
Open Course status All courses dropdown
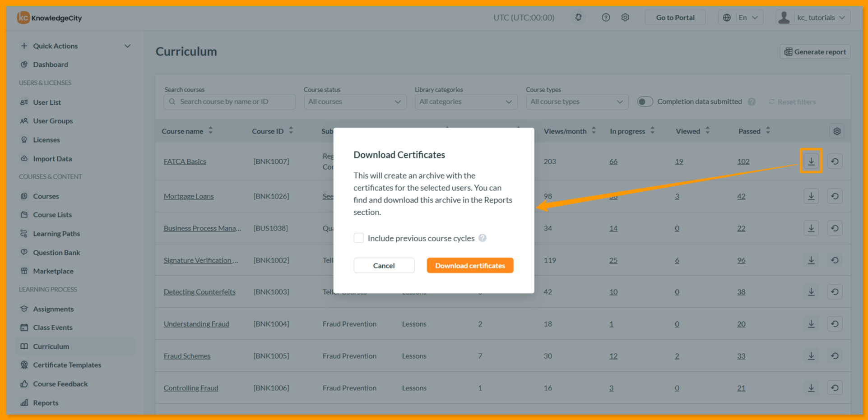coord(355,102)
